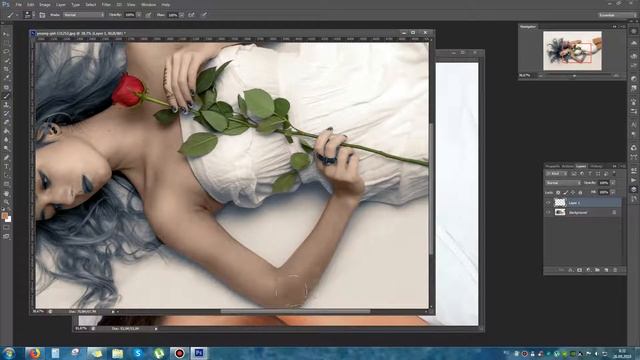
Task: Select the Move tool
Action: tap(6, 34)
